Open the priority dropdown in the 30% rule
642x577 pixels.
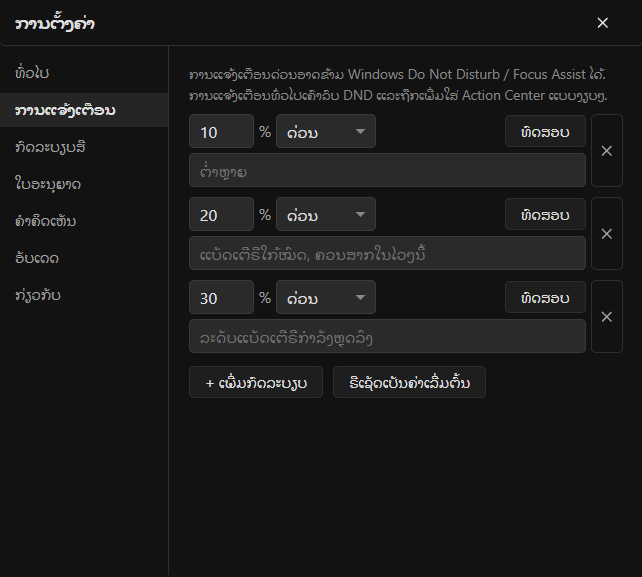[326, 297]
